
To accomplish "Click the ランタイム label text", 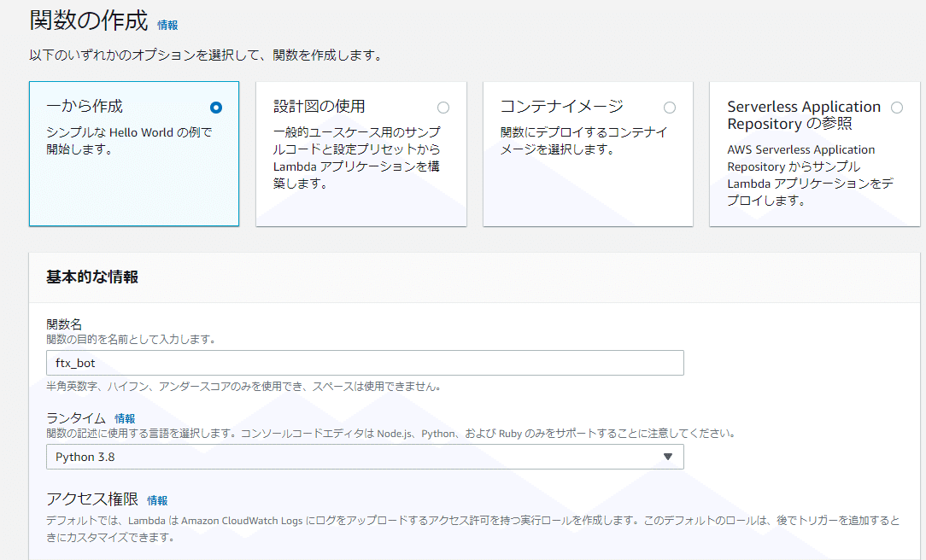I will point(75,418).
